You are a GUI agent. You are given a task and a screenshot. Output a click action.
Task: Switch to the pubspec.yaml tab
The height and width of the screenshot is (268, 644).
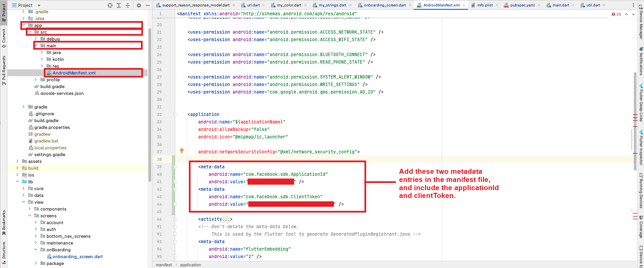pos(522,5)
